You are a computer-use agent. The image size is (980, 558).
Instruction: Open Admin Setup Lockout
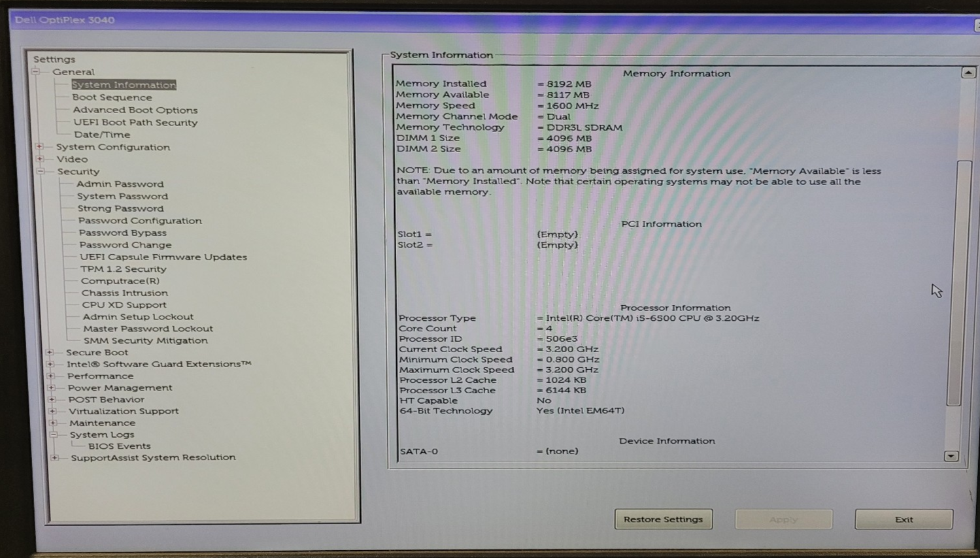(x=138, y=316)
